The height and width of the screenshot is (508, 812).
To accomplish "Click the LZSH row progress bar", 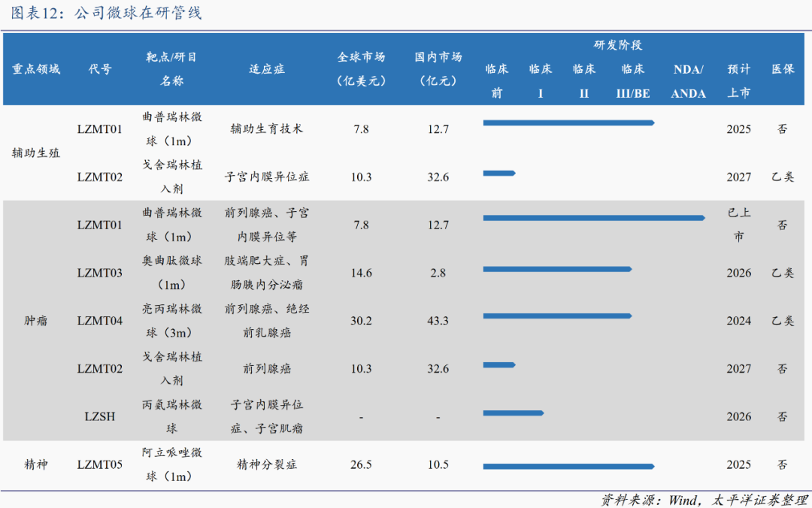I will (513, 413).
